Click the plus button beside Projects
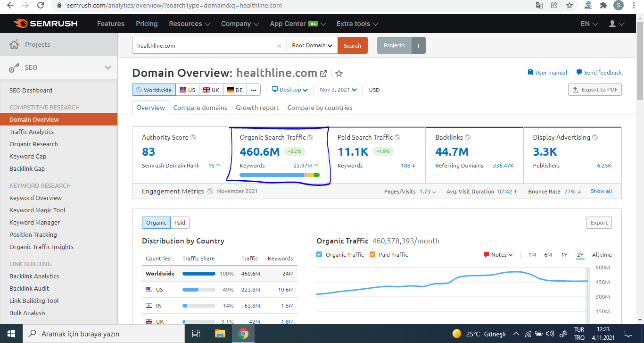The image size is (644, 343). tap(419, 45)
